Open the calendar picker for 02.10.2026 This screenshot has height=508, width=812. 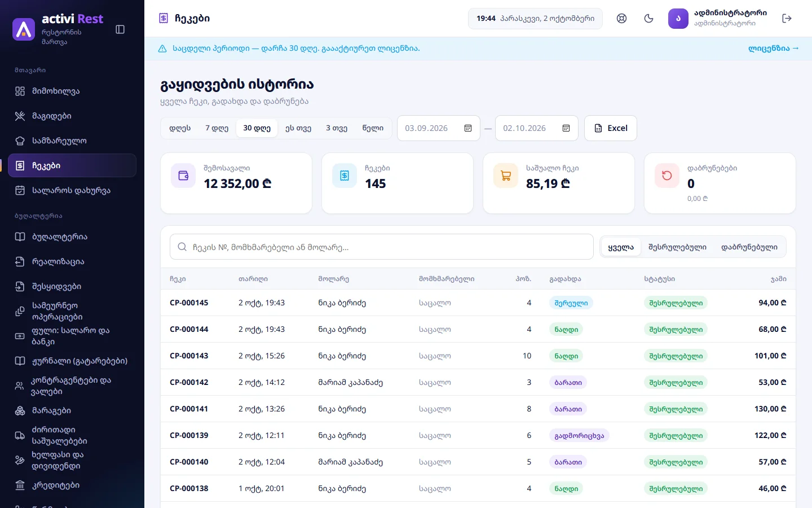[x=566, y=128]
